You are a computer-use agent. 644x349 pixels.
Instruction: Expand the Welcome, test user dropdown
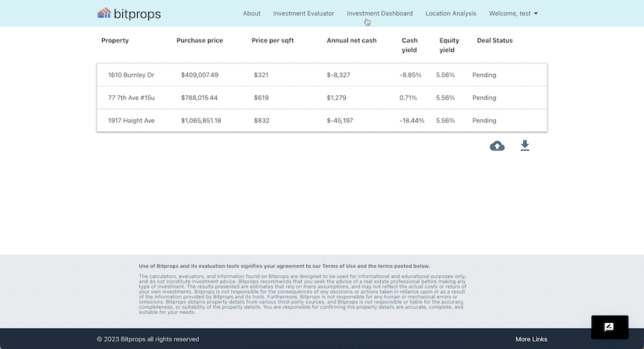(513, 13)
